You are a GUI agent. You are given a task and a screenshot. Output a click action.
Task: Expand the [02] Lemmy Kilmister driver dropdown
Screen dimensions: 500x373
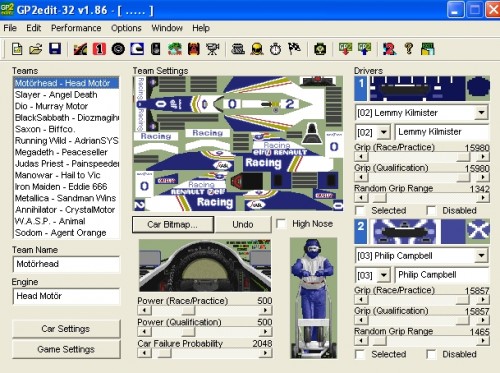481,113
